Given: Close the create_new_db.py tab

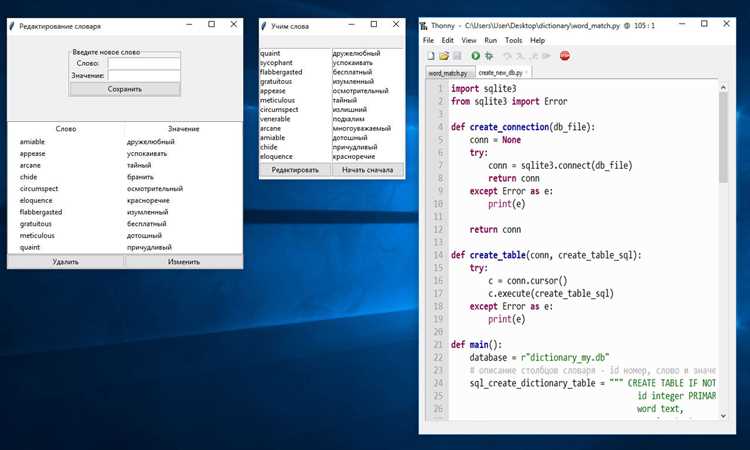Looking at the screenshot, I should coord(526,73).
